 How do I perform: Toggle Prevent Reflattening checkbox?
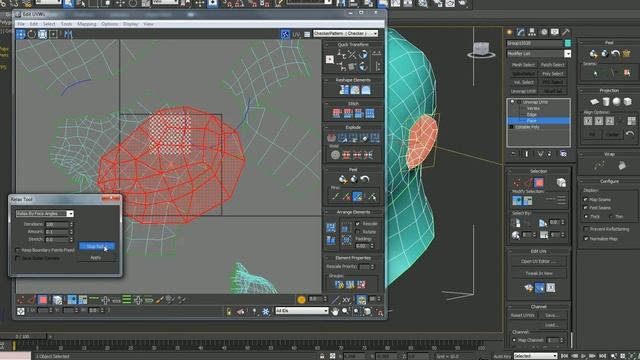click(586, 229)
